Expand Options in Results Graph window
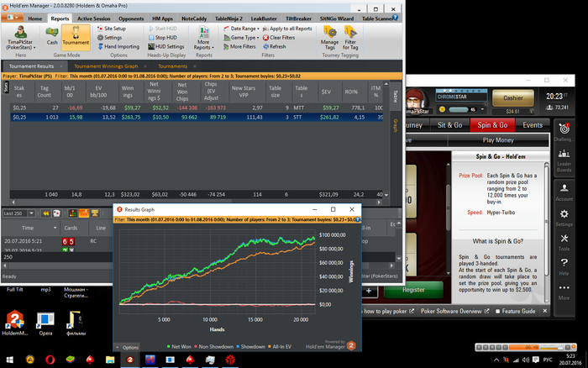The width and height of the screenshot is (588, 368). [x=127, y=347]
